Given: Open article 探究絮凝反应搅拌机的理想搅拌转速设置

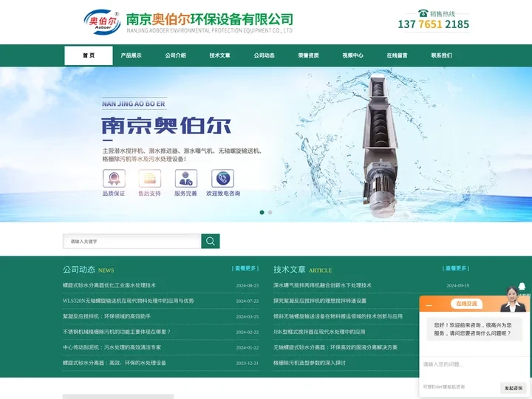Looking at the screenshot, I should point(320,301).
